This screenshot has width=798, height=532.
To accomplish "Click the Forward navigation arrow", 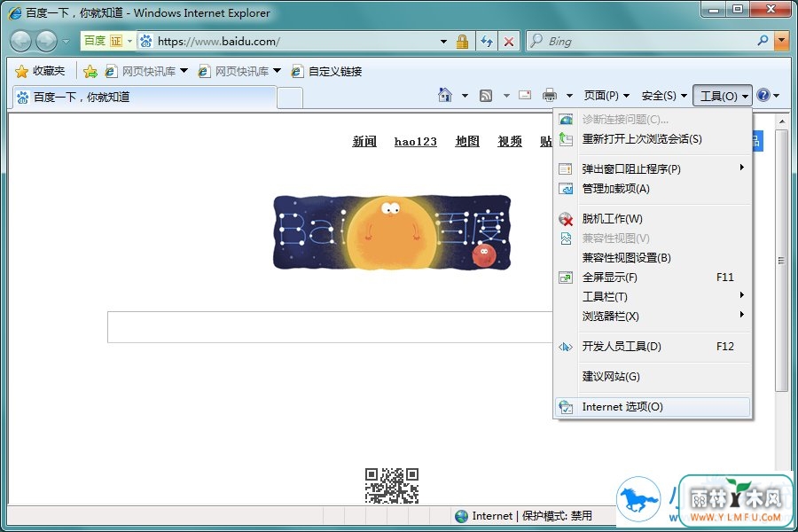I will click(x=46, y=42).
